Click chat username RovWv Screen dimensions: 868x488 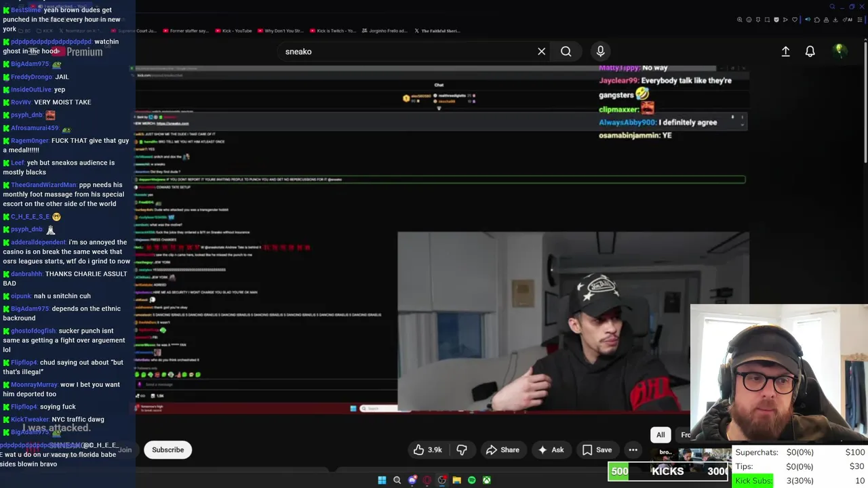[20, 102]
